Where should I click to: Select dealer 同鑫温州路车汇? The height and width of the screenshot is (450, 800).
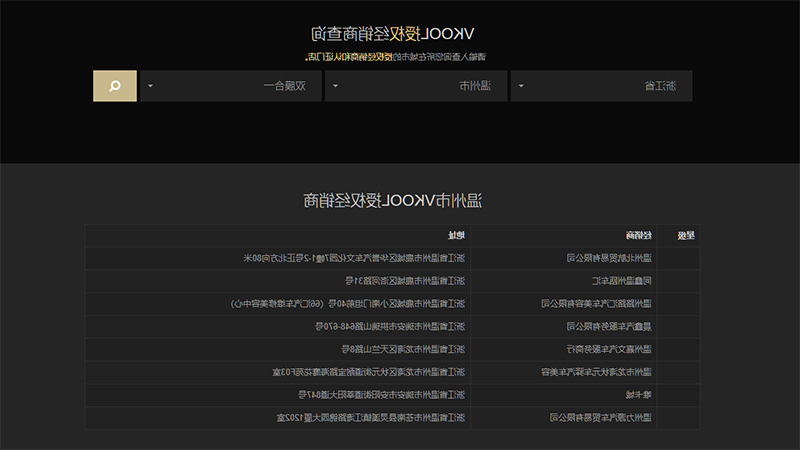[x=621, y=281]
